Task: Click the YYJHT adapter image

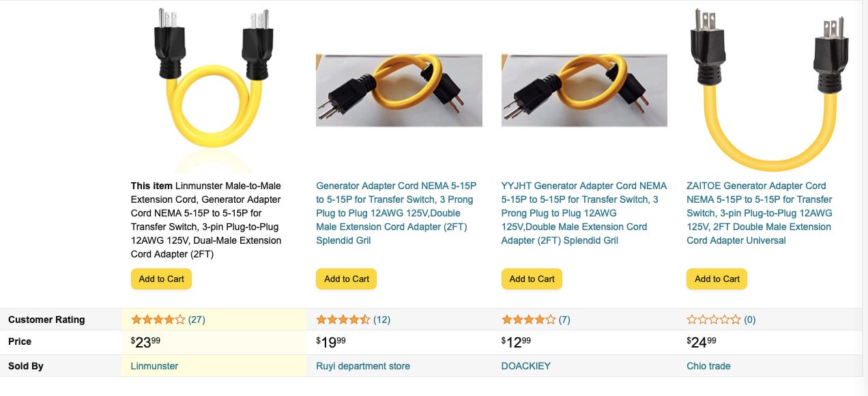Action: click(x=584, y=89)
